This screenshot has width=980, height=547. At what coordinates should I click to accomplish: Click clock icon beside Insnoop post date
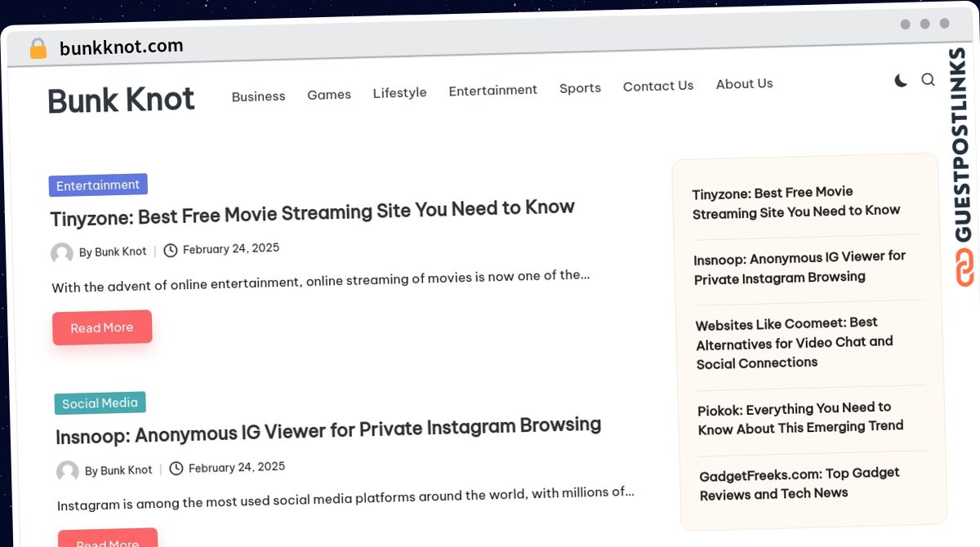click(176, 469)
